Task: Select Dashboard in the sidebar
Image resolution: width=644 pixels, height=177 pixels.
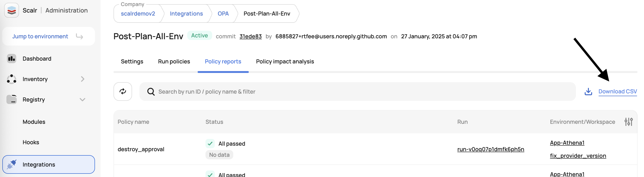Action: (x=37, y=59)
